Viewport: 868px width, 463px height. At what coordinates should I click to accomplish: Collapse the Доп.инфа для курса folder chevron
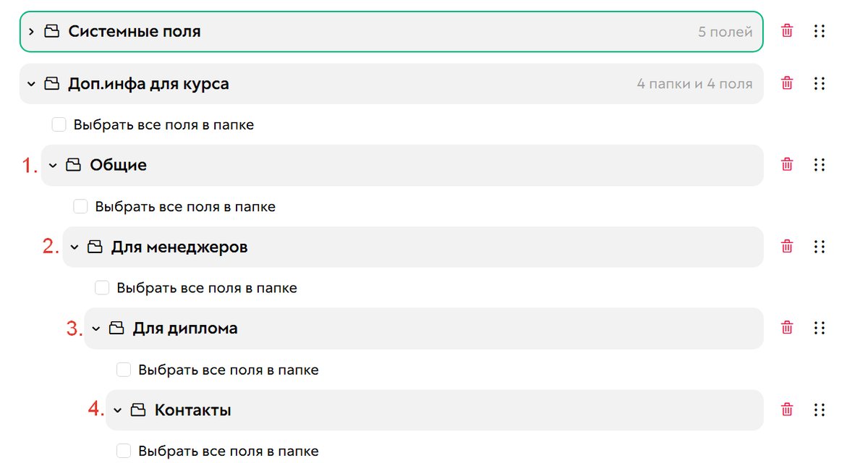tap(31, 84)
